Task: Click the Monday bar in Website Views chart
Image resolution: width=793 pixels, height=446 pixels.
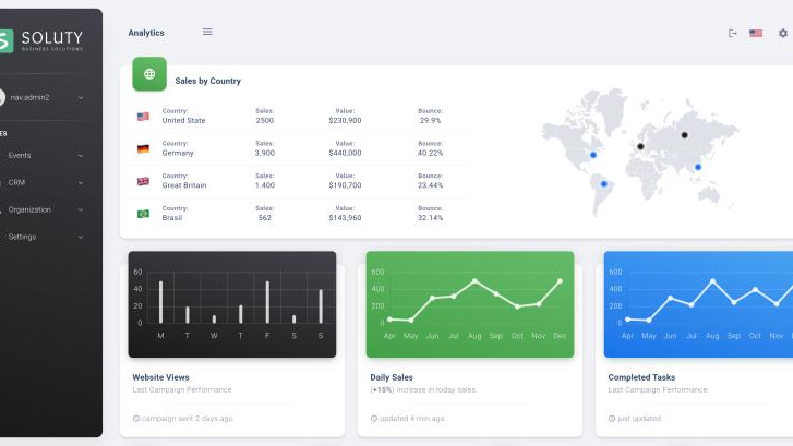Action: (161, 302)
